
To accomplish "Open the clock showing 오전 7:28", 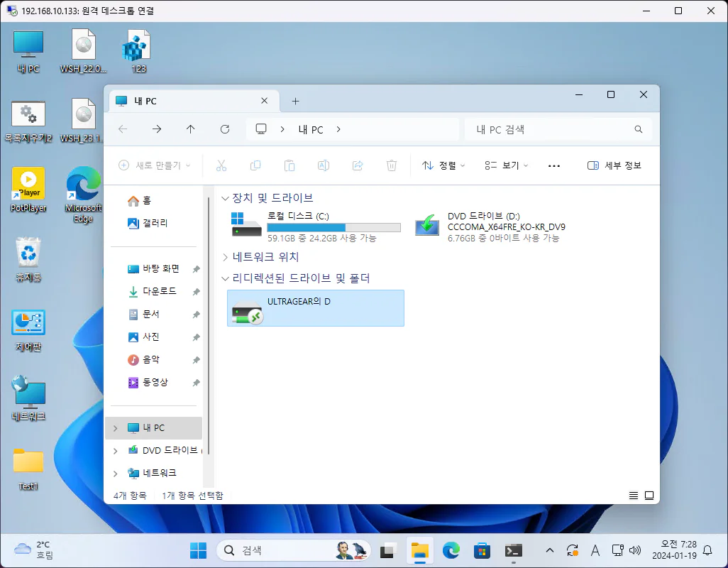I will [x=674, y=550].
